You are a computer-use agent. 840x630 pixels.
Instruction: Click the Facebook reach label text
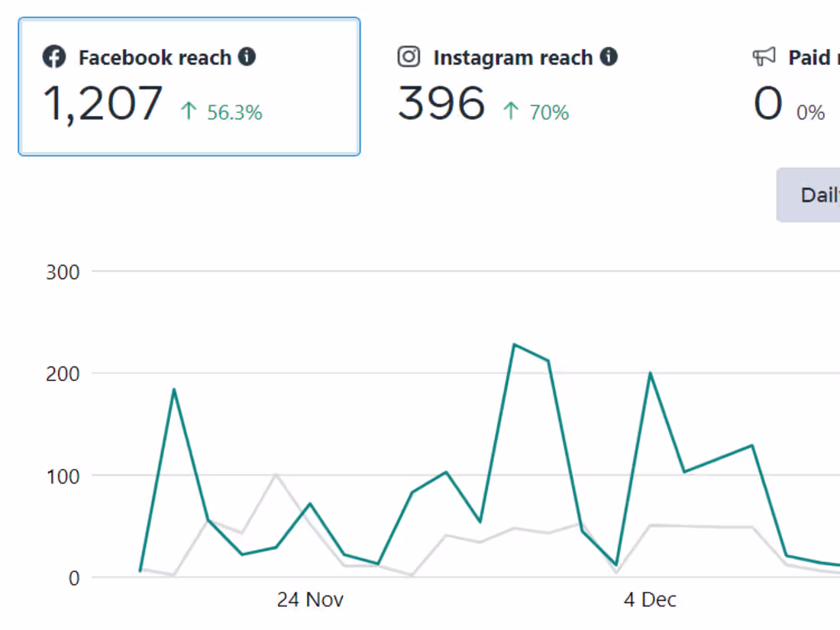(154, 57)
